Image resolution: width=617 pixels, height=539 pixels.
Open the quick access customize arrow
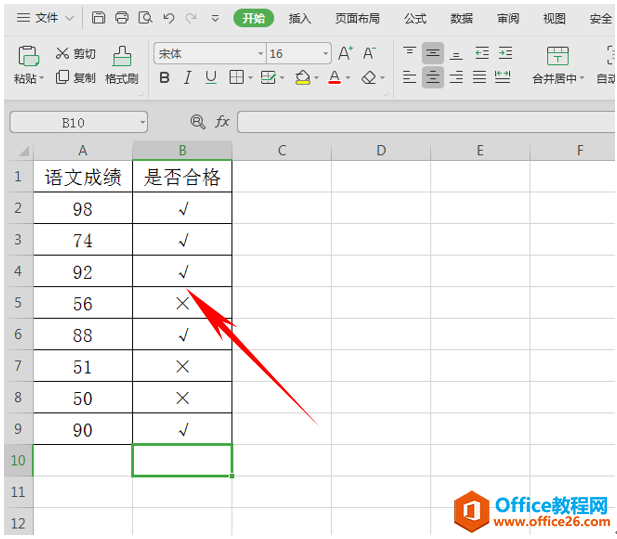pyautogui.click(x=215, y=18)
